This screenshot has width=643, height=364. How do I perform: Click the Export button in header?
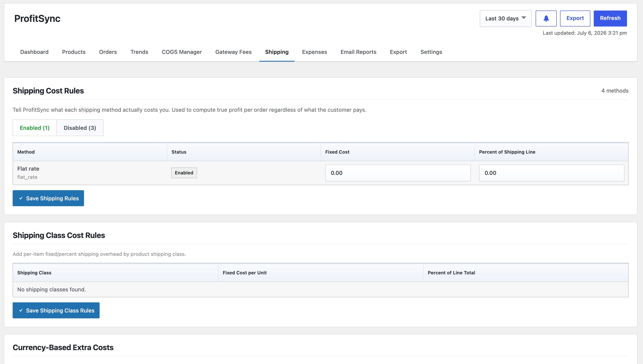coord(575,18)
